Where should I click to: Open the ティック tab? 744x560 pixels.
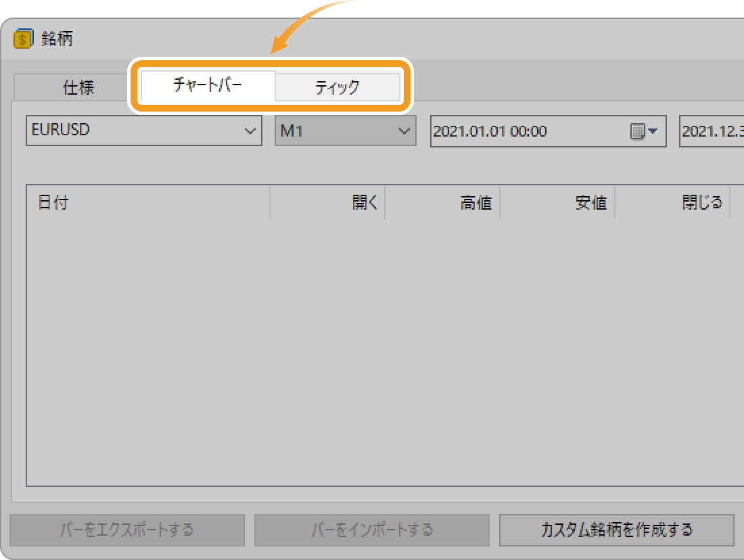click(x=338, y=87)
